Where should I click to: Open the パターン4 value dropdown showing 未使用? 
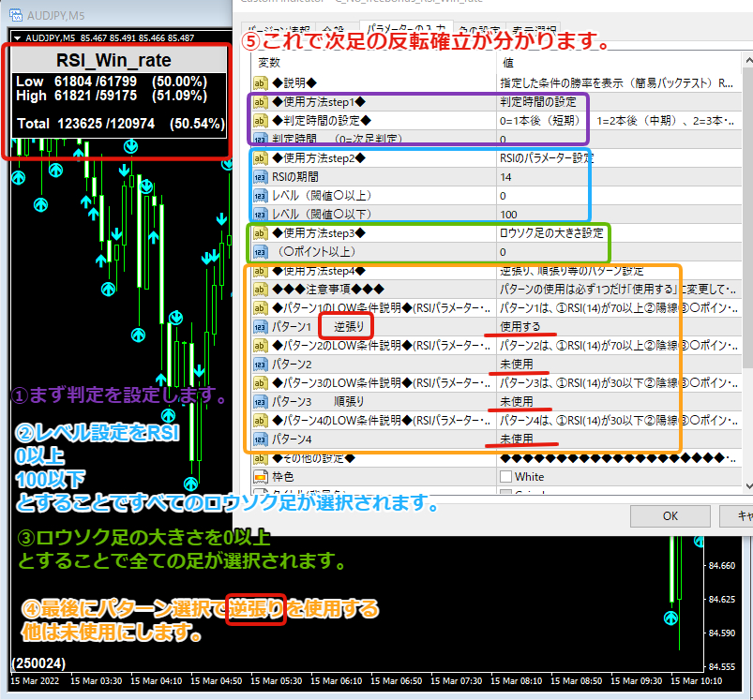pyautogui.click(x=619, y=439)
